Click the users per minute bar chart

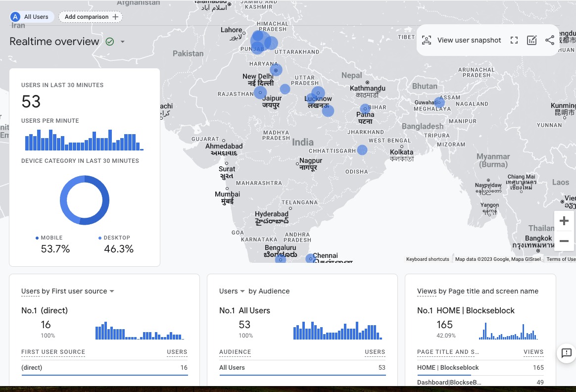84,140
